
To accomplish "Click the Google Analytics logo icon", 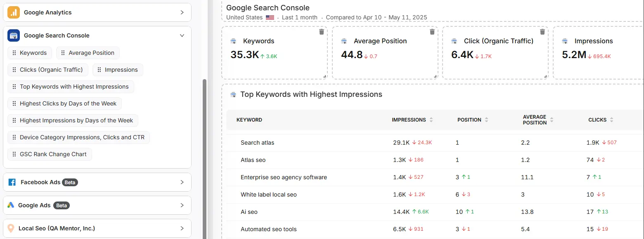I will (14, 12).
